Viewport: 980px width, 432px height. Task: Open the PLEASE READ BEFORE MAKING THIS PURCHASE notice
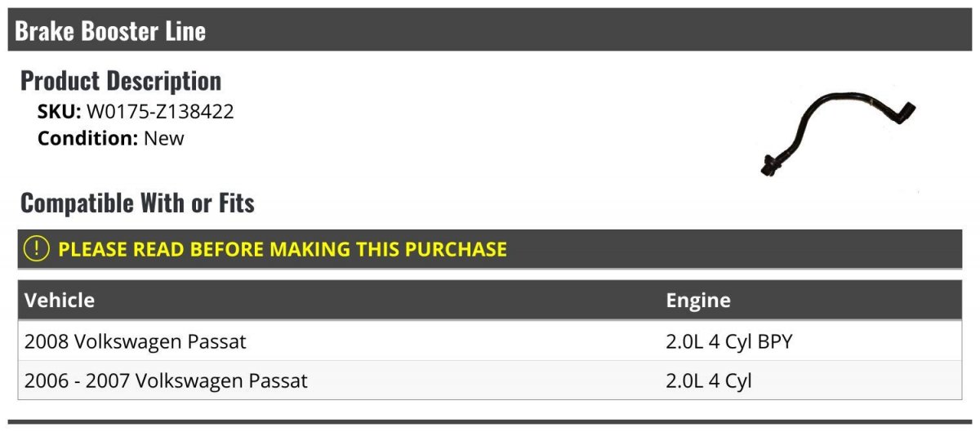(283, 249)
